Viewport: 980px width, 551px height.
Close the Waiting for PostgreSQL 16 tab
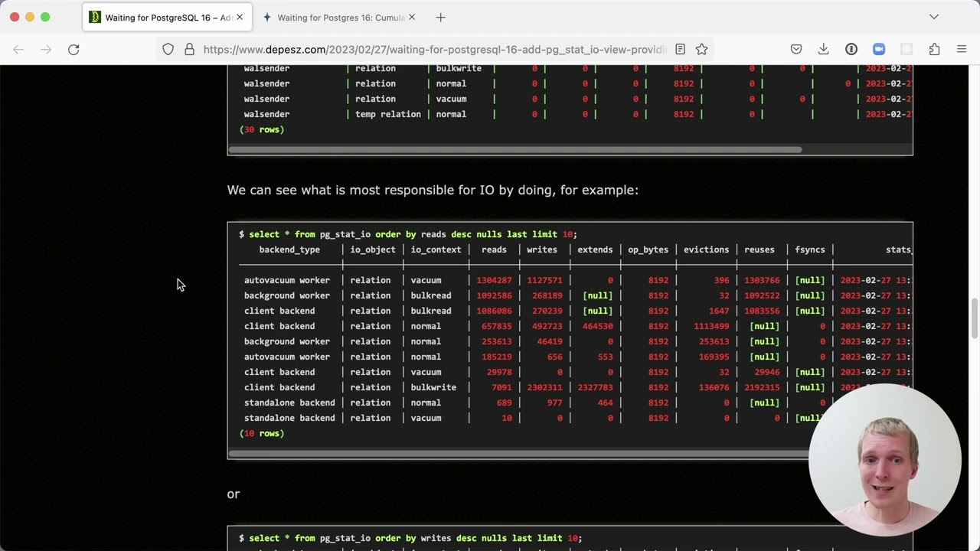pyautogui.click(x=240, y=17)
